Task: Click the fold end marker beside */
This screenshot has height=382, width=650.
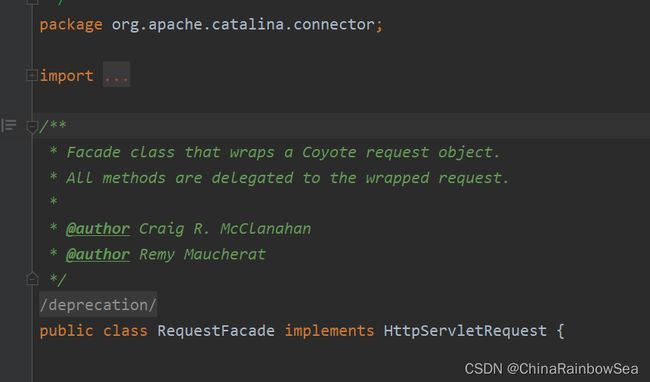Action: click(x=32, y=279)
